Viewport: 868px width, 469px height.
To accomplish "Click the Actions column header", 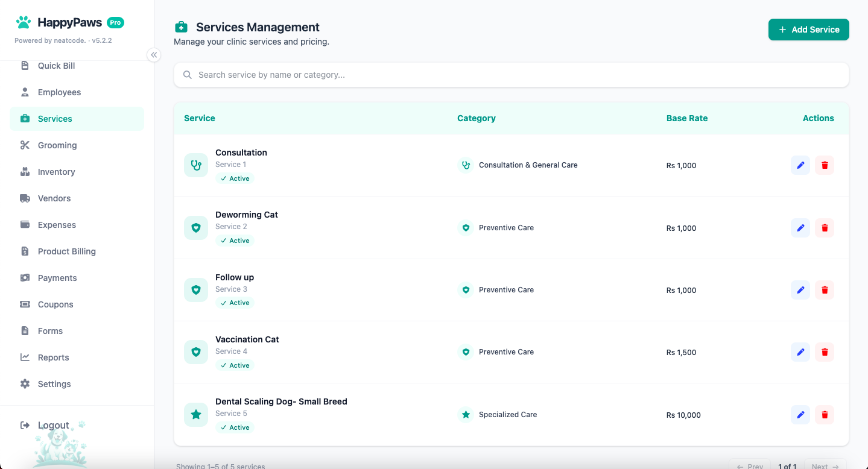I will coord(819,118).
